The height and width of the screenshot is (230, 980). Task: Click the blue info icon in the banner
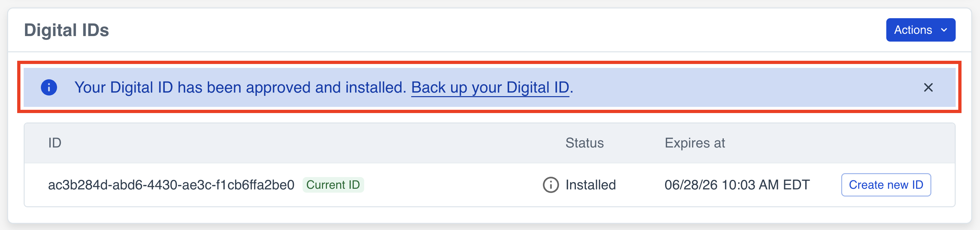point(49,88)
